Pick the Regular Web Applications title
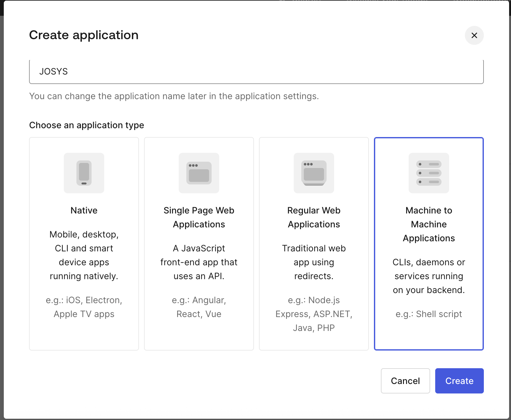This screenshot has width=511, height=420. (x=314, y=217)
